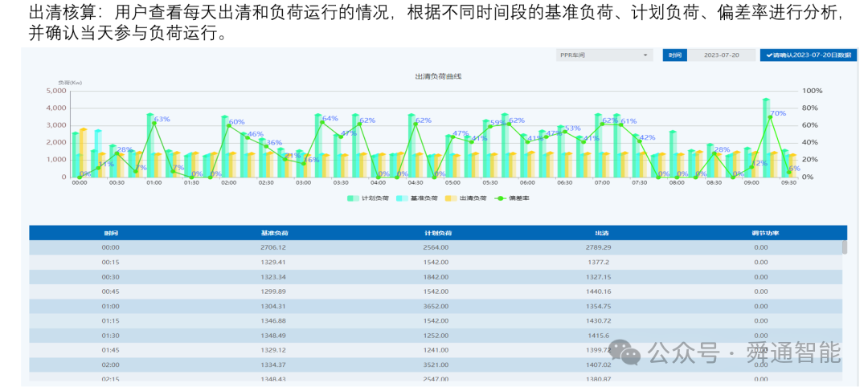The image size is (868, 387).
Task: Click the 计划负荷 table column header
Action: 438,234
